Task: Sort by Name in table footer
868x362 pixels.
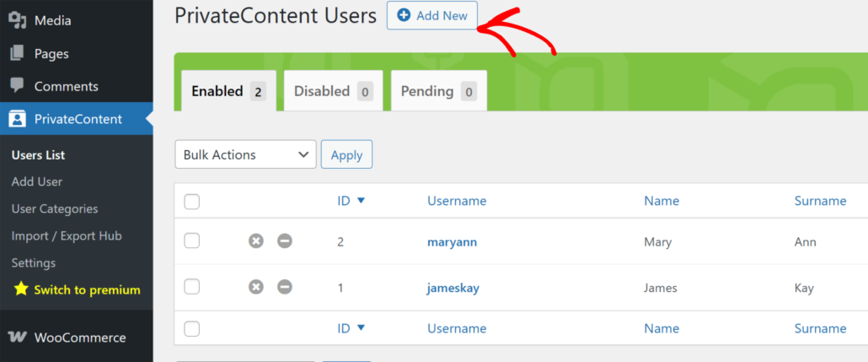Action: tap(662, 328)
